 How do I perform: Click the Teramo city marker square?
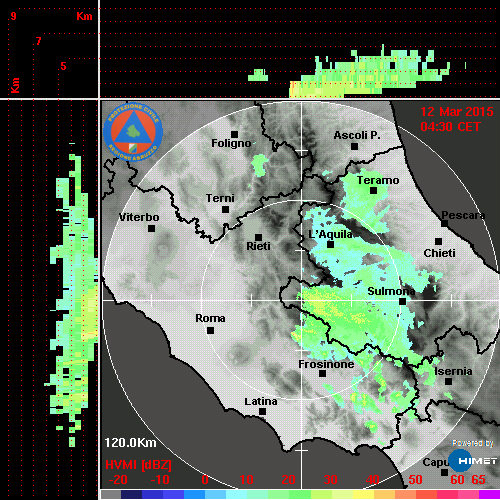(373, 191)
